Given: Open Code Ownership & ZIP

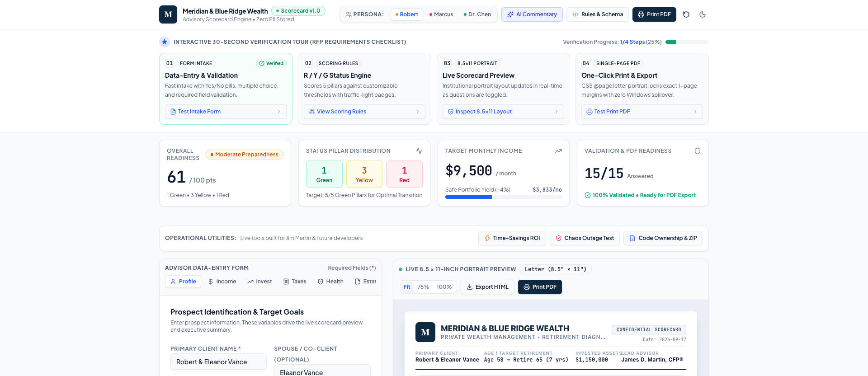Looking at the screenshot, I should [x=663, y=238].
